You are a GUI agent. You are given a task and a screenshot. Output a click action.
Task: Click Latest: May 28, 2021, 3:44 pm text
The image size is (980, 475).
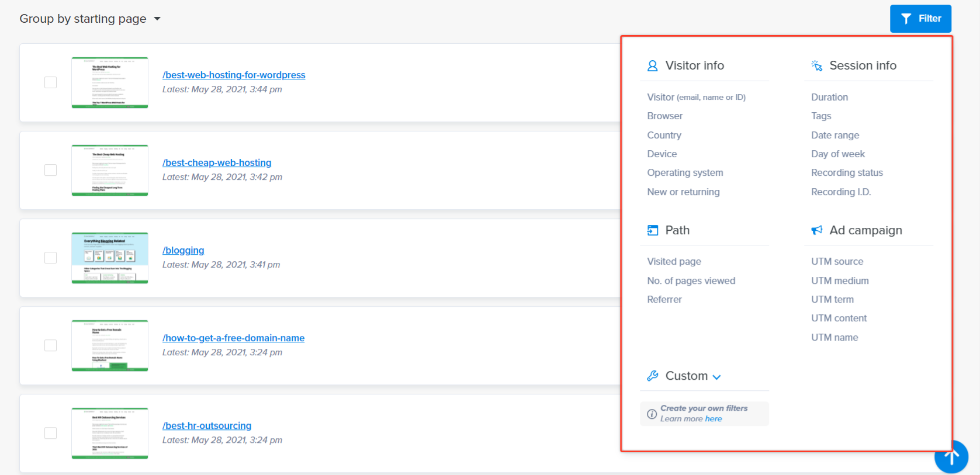(x=222, y=89)
